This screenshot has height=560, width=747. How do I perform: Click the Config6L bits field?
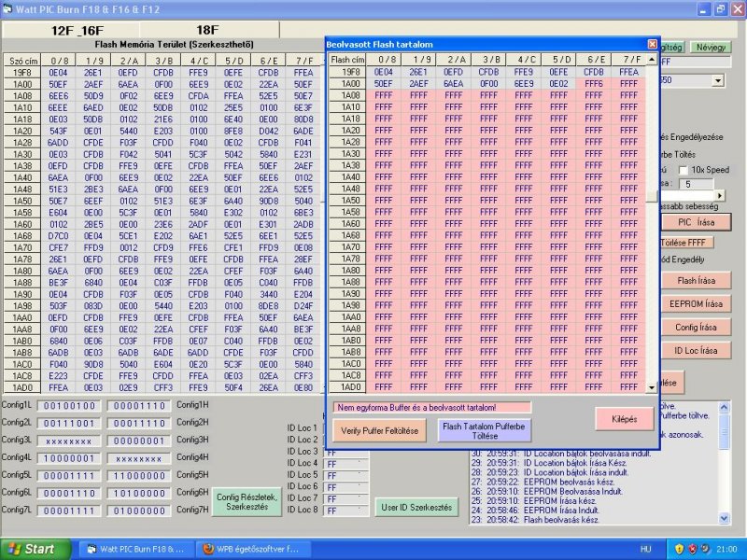pyautogui.click(x=69, y=494)
